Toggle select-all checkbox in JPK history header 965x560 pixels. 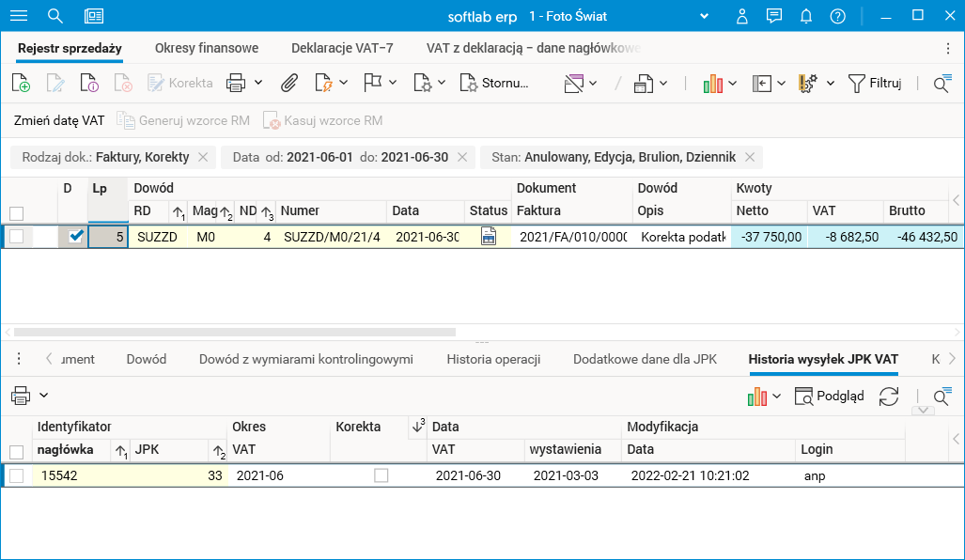click(x=17, y=452)
